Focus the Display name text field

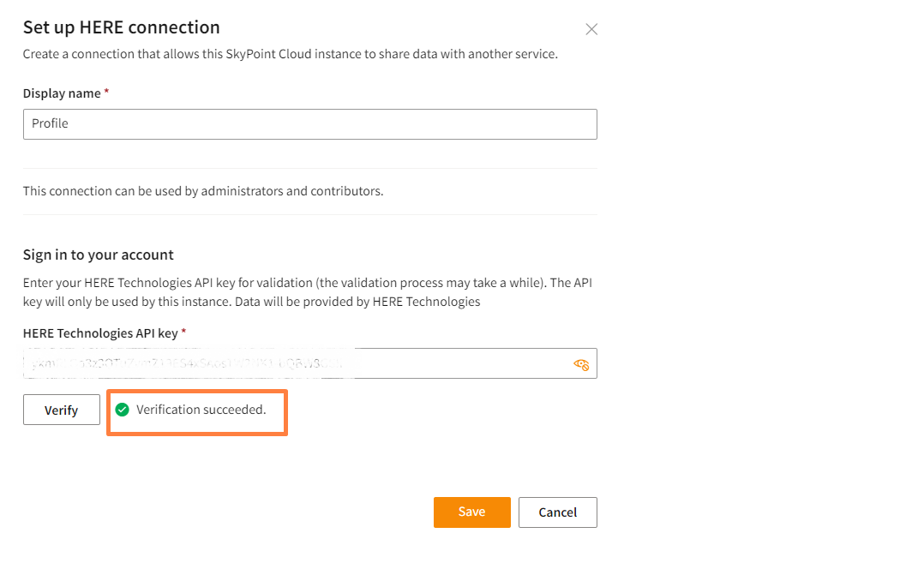pyautogui.click(x=309, y=123)
